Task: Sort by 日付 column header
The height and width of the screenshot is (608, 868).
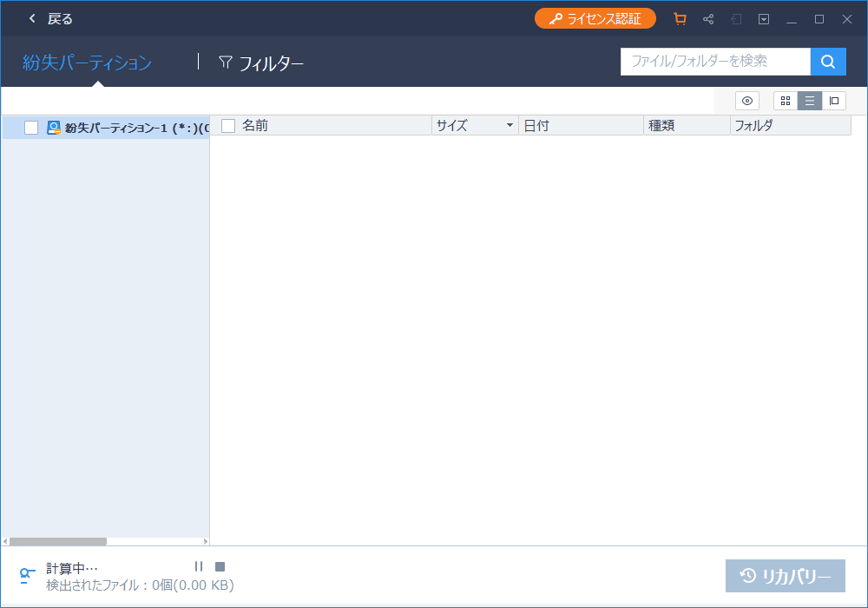Action: pyautogui.click(x=582, y=126)
